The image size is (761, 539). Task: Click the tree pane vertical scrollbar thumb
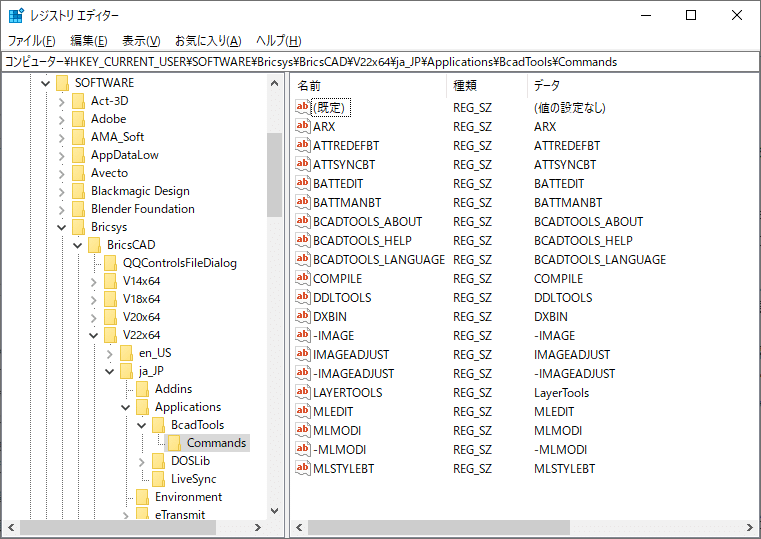coord(274,175)
